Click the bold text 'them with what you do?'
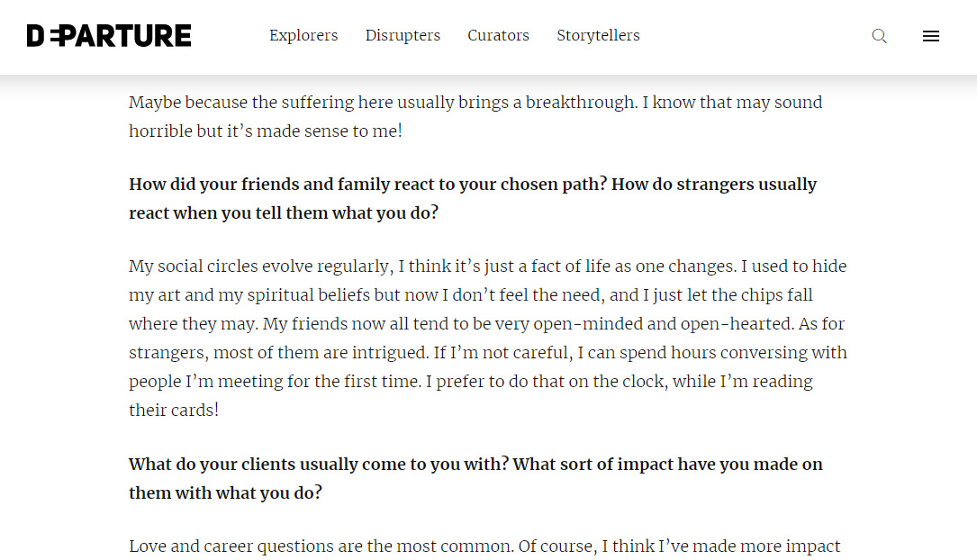977x560 pixels. (x=225, y=492)
